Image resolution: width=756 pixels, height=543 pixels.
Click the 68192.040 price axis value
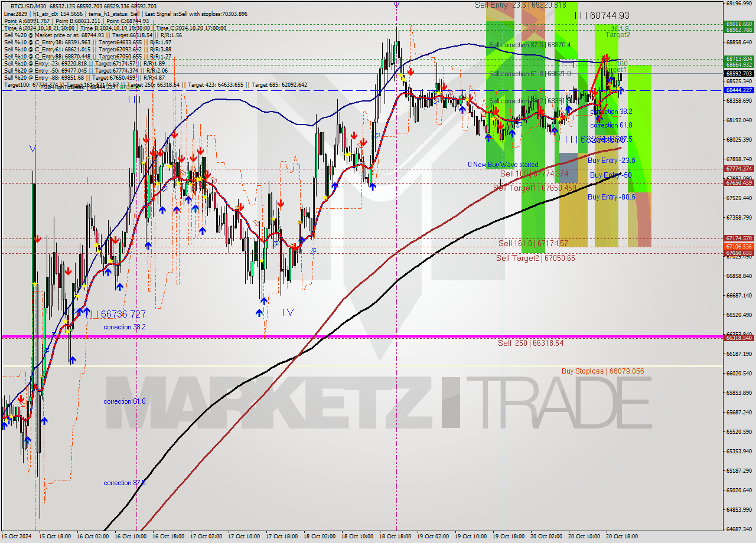pyautogui.click(x=739, y=120)
